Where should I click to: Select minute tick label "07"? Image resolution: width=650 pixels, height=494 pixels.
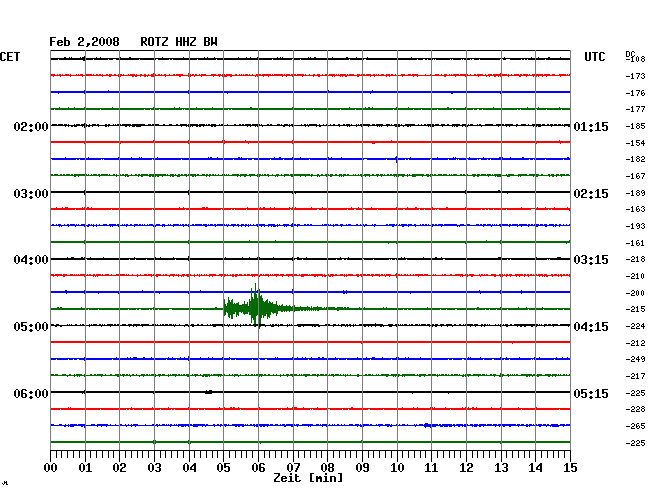coord(293,468)
